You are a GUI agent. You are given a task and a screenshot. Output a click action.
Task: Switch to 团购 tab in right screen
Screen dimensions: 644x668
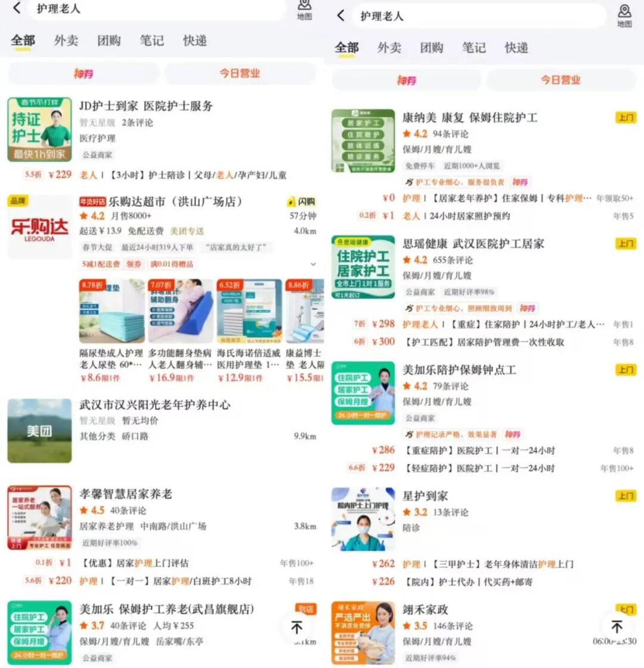tap(432, 48)
